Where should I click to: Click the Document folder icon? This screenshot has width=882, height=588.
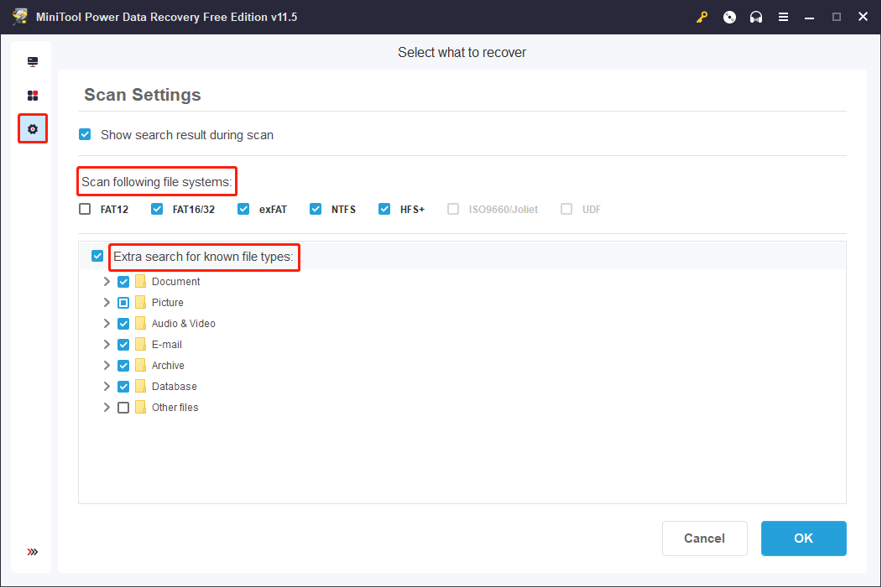click(x=141, y=281)
